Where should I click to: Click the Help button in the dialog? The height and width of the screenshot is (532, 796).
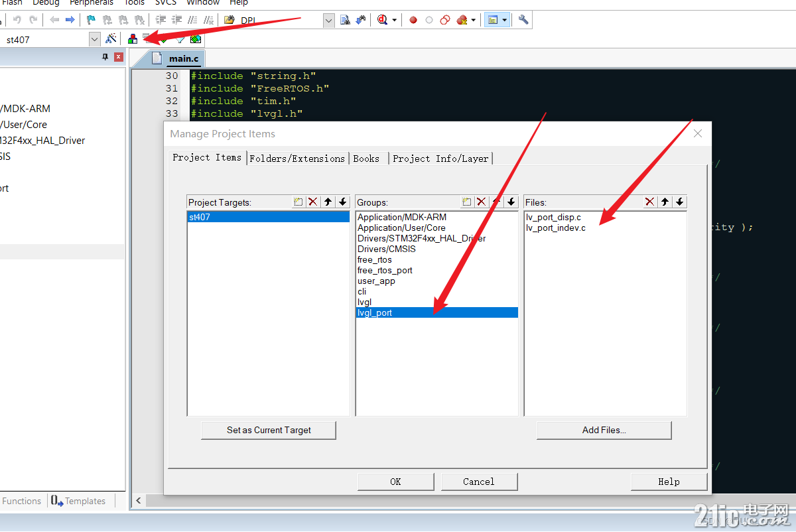[669, 482]
